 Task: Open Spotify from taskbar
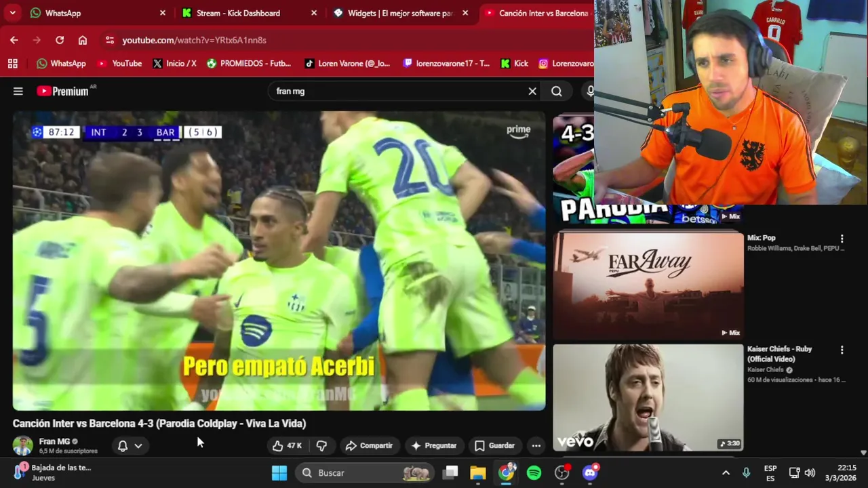click(x=534, y=472)
